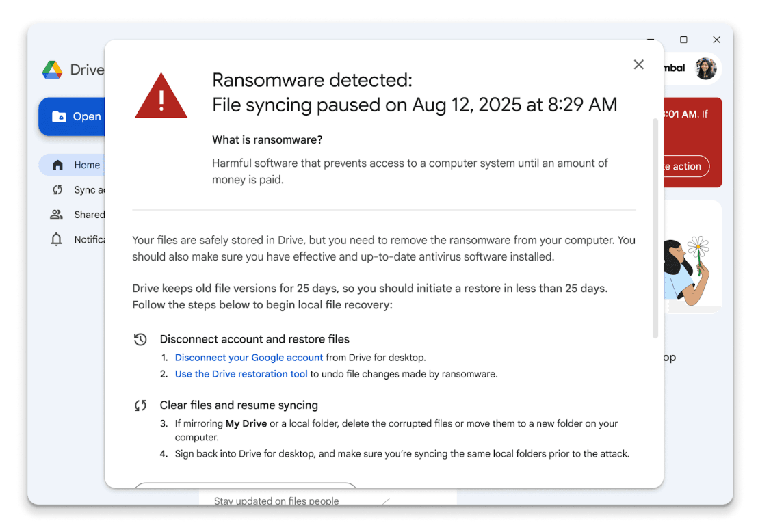Click Use the Drive restoration tool link
The width and height of the screenshot is (758, 532).
[241, 374]
